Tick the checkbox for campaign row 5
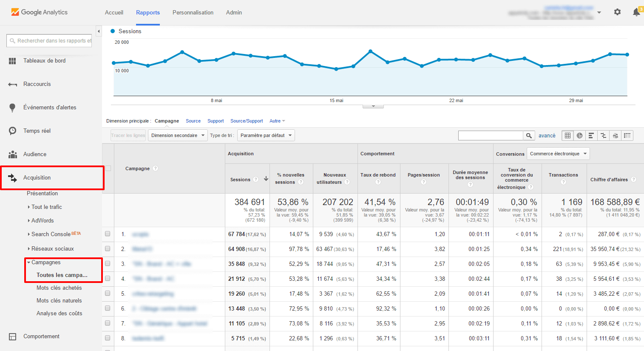The height and width of the screenshot is (351, 644). pyautogui.click(x=108, y=293)
